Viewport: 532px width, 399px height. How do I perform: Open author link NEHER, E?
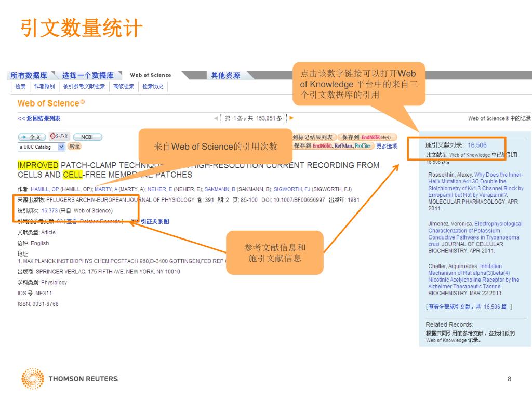160,189
